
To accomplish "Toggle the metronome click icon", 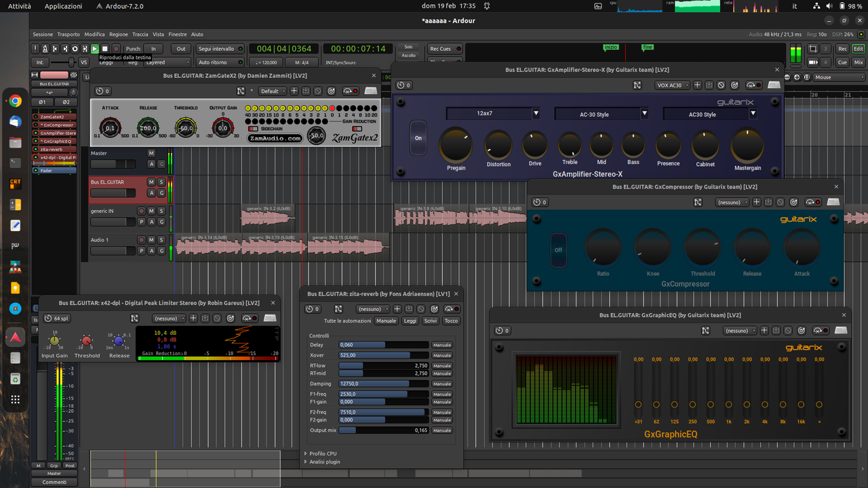I will point(45,49).
